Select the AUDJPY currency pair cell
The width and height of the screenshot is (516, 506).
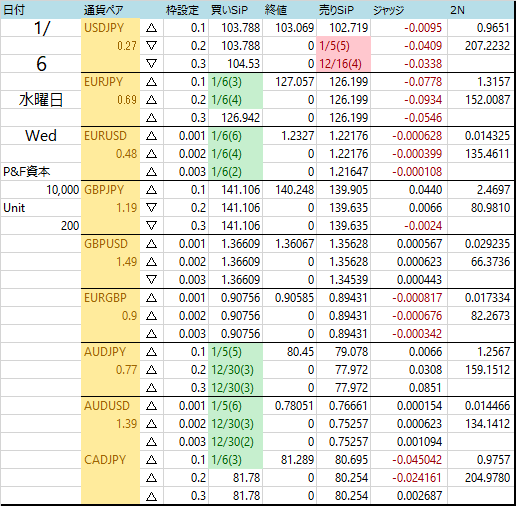coord(110,352)
